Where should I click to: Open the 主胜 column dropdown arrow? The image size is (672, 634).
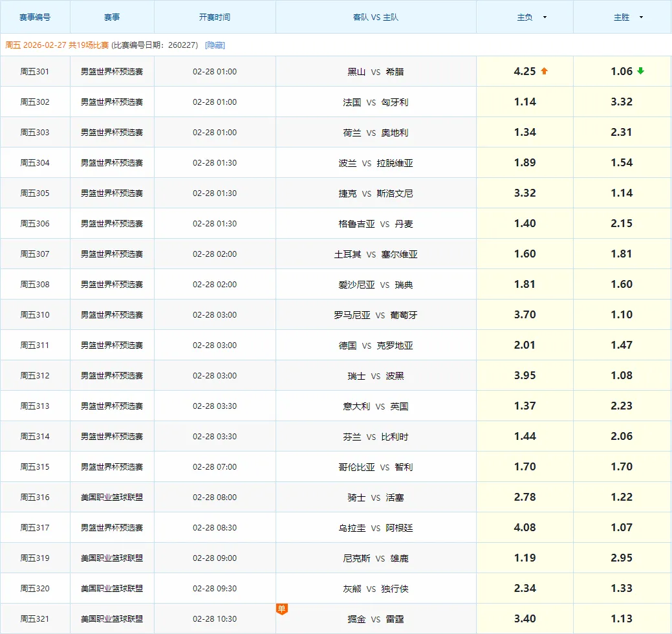tap(641, 17)
